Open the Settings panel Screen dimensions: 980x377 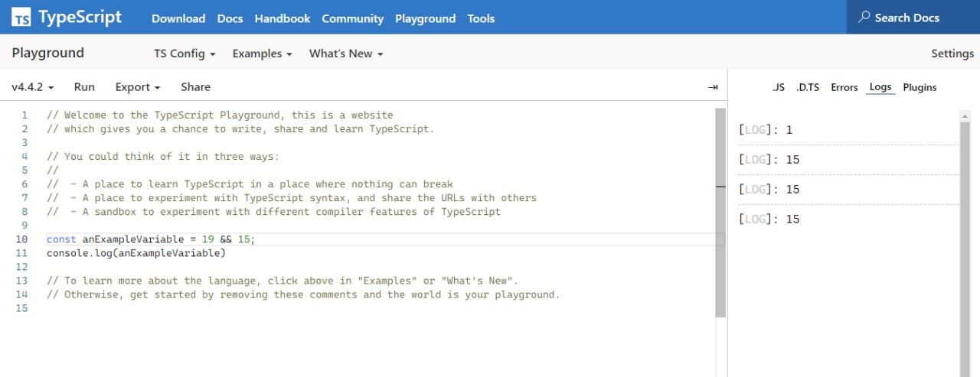(x=952, y=54)
